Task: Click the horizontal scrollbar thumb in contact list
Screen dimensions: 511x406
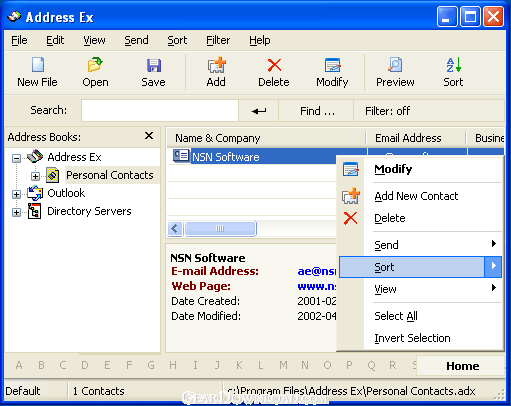Action: pos(220,229)
